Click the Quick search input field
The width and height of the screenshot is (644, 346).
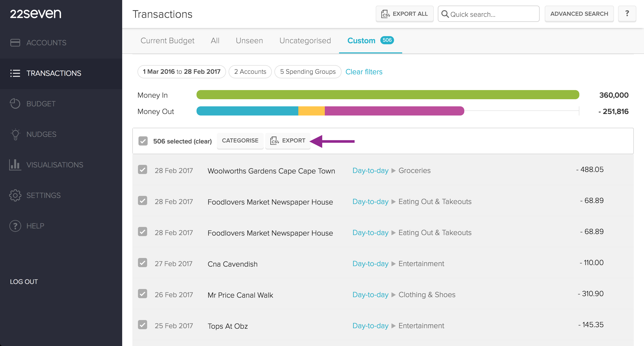pyautogui.click(x=489, y=14)
